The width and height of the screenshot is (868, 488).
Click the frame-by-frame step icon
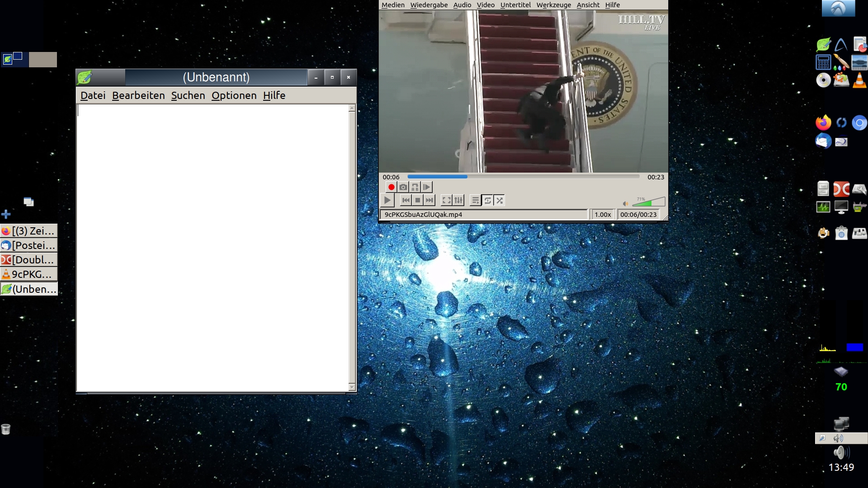coord(427,187)
